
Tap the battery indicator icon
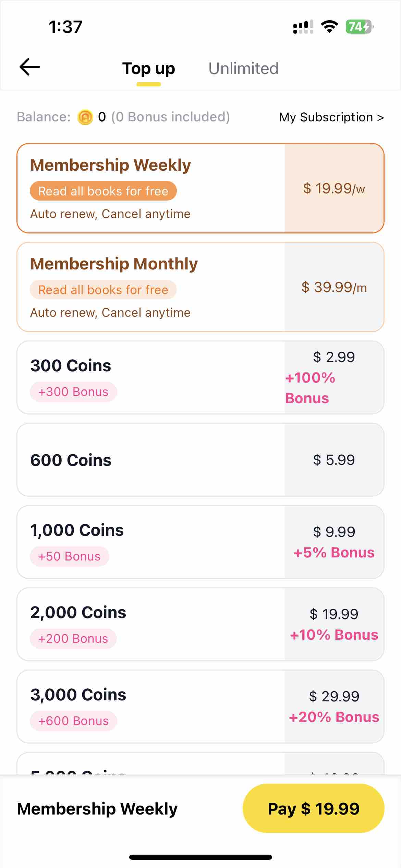point(359,27)
